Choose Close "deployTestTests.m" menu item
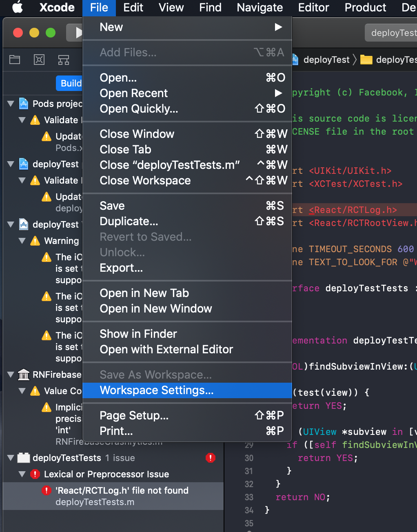 click(187, 165)
